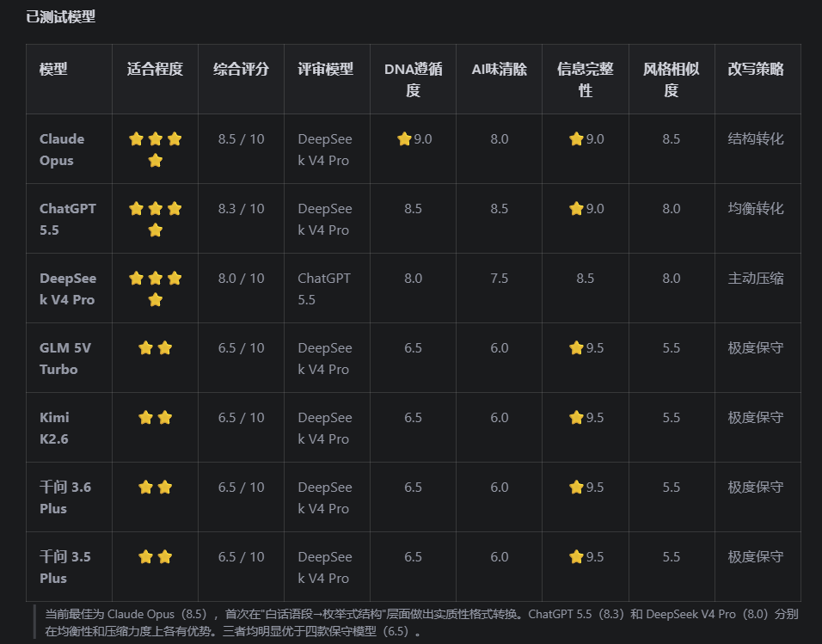Click the two-star rating for Kimi K2.6
Viewport: 822px width, 644px height.
click(x=155, y=418)
